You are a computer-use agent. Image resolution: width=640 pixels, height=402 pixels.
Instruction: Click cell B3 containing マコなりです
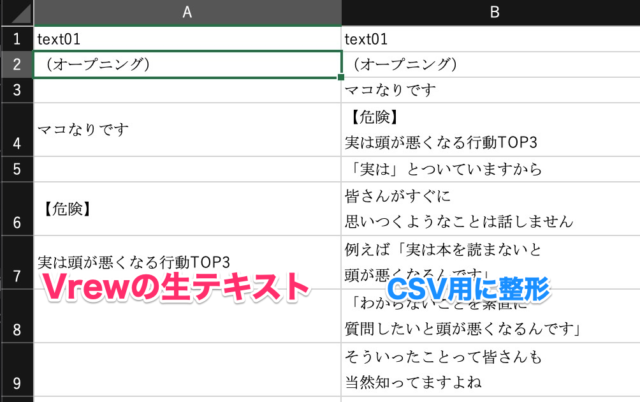point(490,90)
